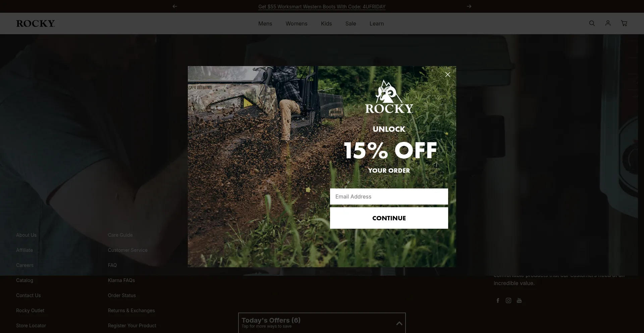Open the Learn menu

[x=376, y=23]
